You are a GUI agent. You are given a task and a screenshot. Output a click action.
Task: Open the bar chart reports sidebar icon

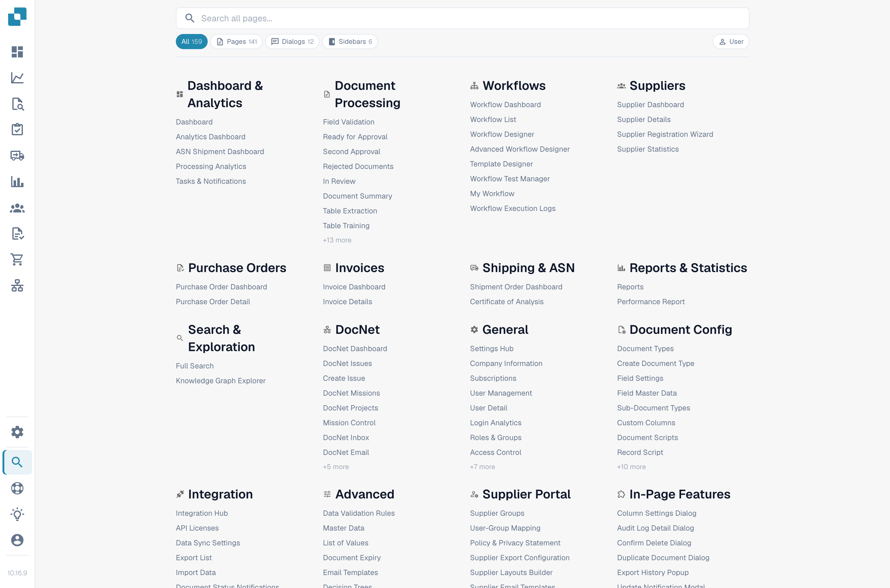[x=17, y=182]
